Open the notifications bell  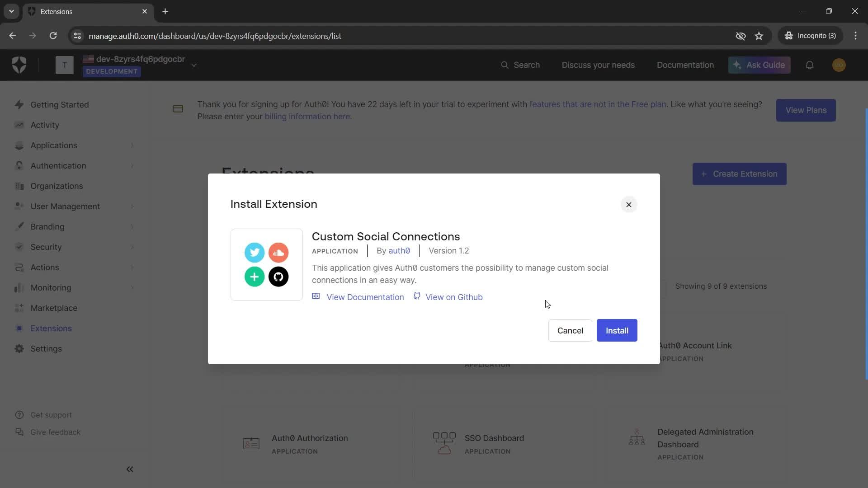pyautogui.click(x=809, y=65)
